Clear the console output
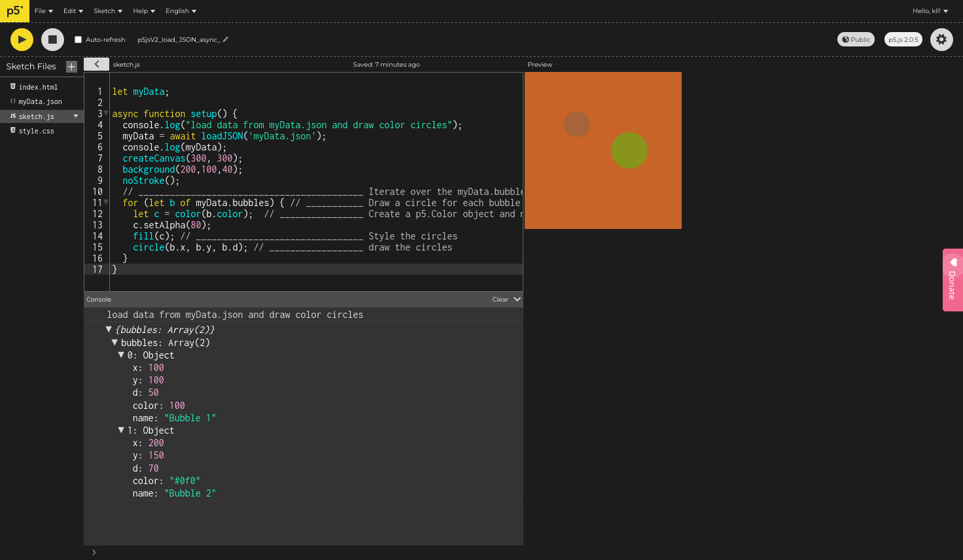The image size is (963, 560). [500, 300]
